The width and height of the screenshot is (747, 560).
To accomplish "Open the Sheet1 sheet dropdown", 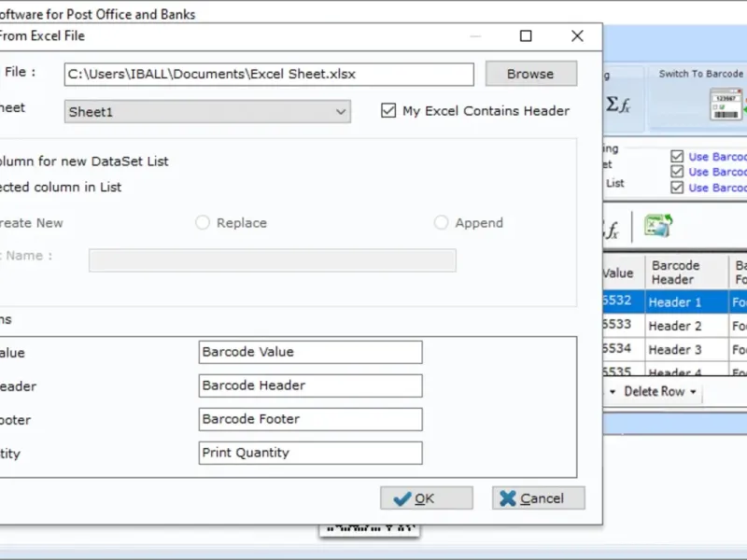I will pos(207,112).
